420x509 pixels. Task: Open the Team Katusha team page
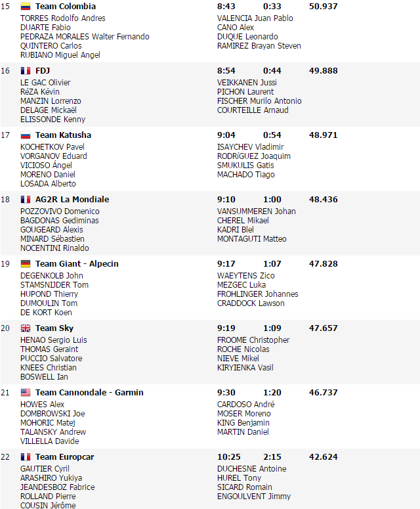pos(63,135)
